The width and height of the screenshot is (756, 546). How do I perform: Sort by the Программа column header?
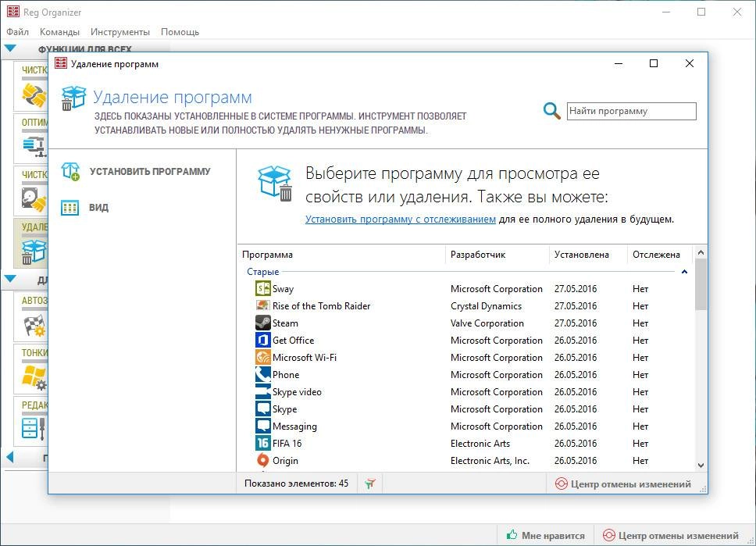[x=341, y=255]
